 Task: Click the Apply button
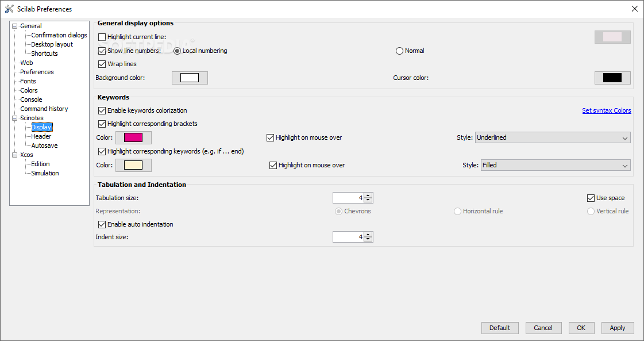click(x=618, y=328)
